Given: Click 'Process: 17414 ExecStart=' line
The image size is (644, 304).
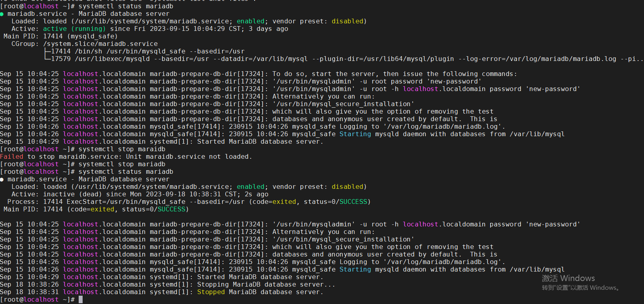Looking at the screenshot, I should coord(189,202).
